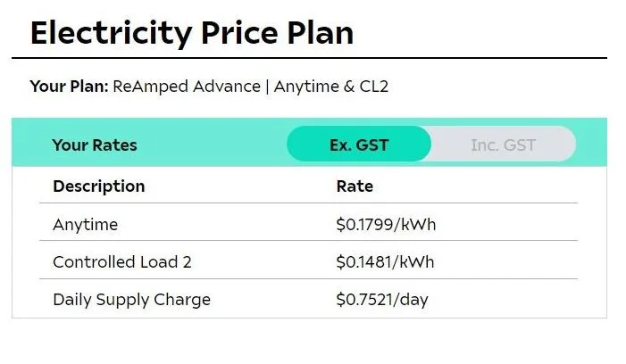Click the $0.7521/day rate value
The height and width of the screenshot is (364, 626).
coord(382,299)
